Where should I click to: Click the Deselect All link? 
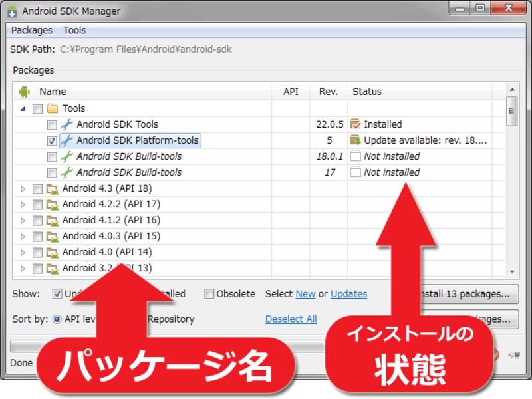[x=291, y=319]
